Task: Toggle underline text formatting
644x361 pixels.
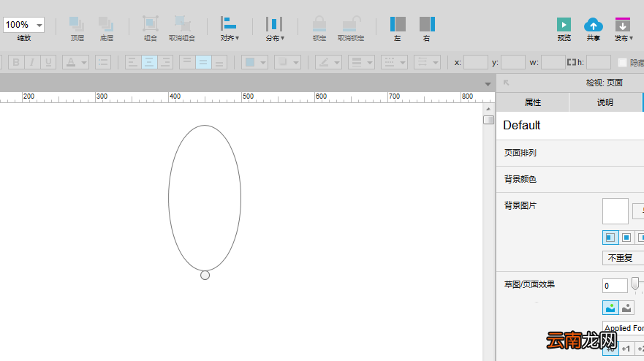Action: pyautogui.click(x=48, y=62)
